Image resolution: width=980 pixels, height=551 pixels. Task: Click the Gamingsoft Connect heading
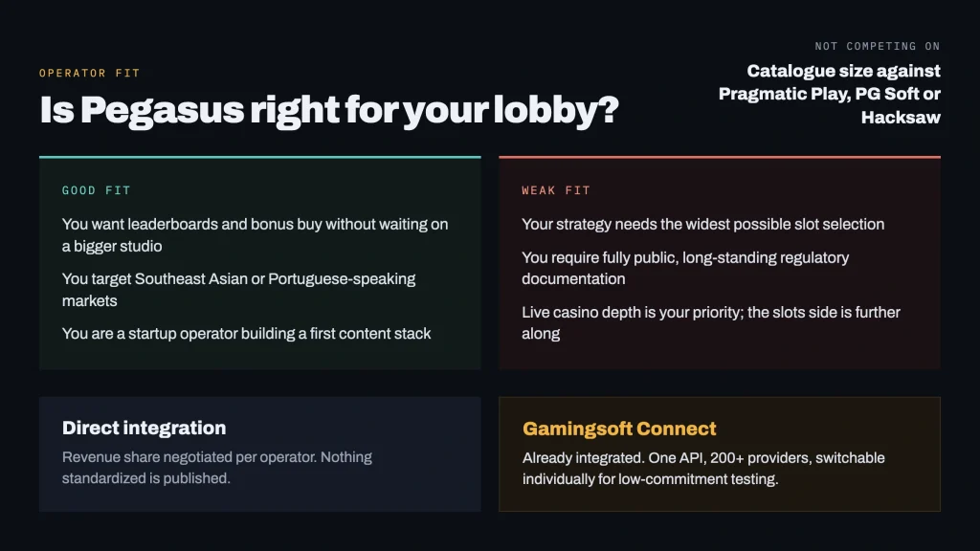pos(619,429)
